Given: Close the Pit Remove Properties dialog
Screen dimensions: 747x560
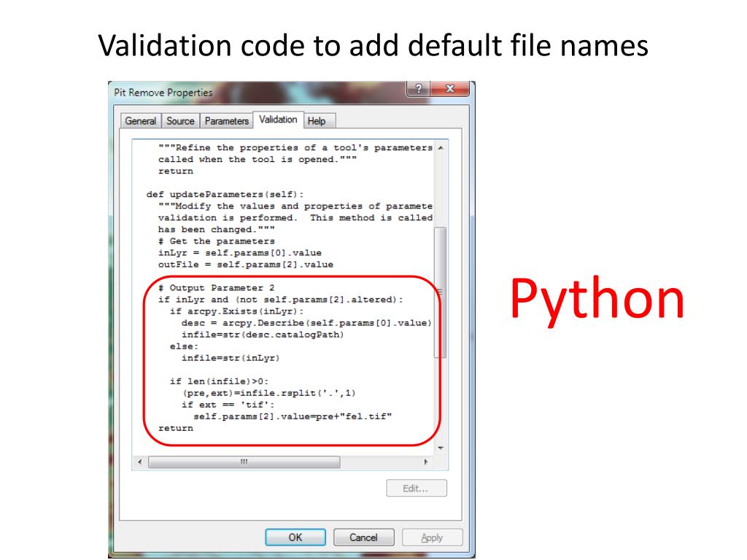Looking at the screenshot, I should click(449, 88).
